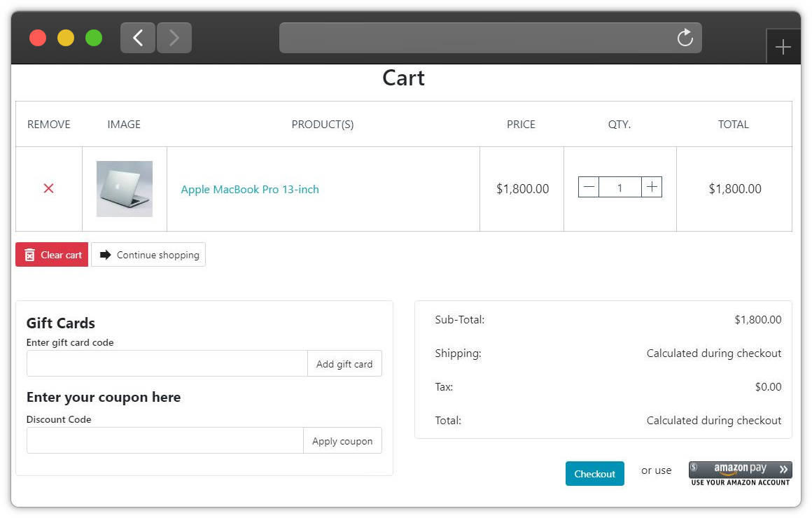Click the REMOVE column header
Viewport: 812px width, 518px height.
pos(49,125)
